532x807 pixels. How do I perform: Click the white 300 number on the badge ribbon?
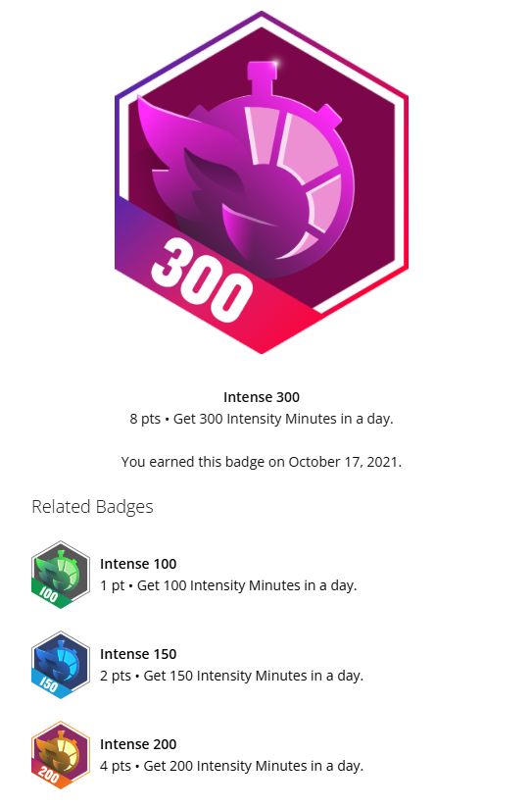(202, 280)
